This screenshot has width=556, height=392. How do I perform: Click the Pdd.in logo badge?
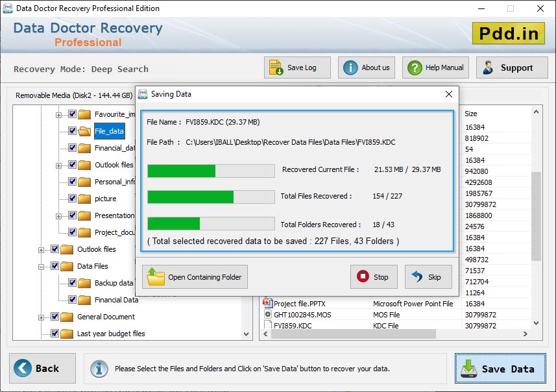509,33
